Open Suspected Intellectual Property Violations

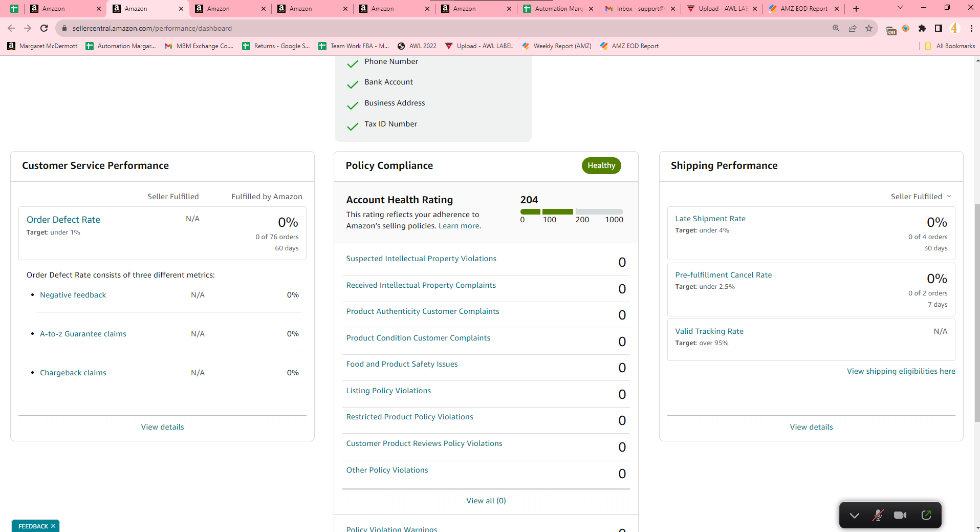[421, 259]
